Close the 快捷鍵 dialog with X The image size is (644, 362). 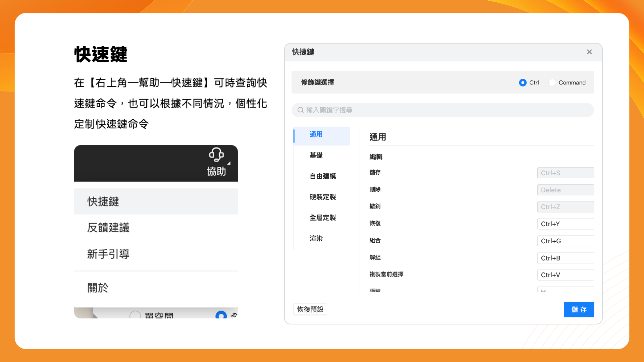coord(589,52)
